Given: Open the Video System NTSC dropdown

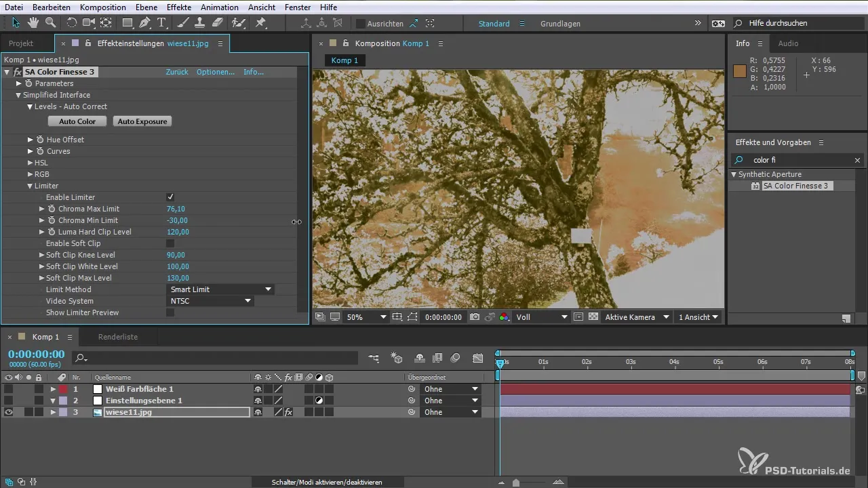Looking at the screenshot, I should click(210, 301).
